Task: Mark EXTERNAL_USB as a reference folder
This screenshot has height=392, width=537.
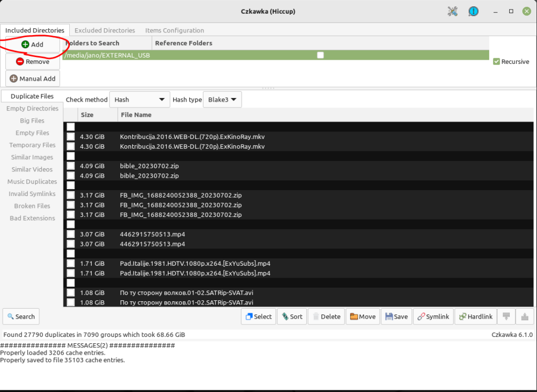Action: [x=320, y=55]
